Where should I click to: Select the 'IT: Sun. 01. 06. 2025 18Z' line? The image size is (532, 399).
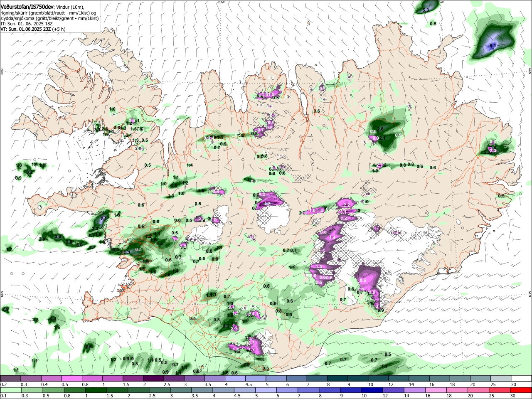coord(27,24)
